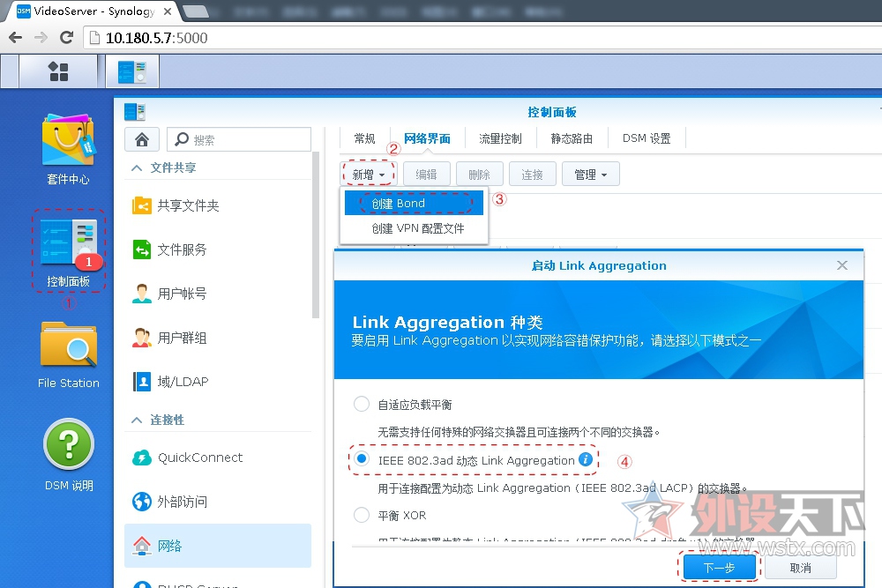Open 文件服务 in sidebar
The height and width of the screenshot is (588, 882).
[x=218, y=249]
